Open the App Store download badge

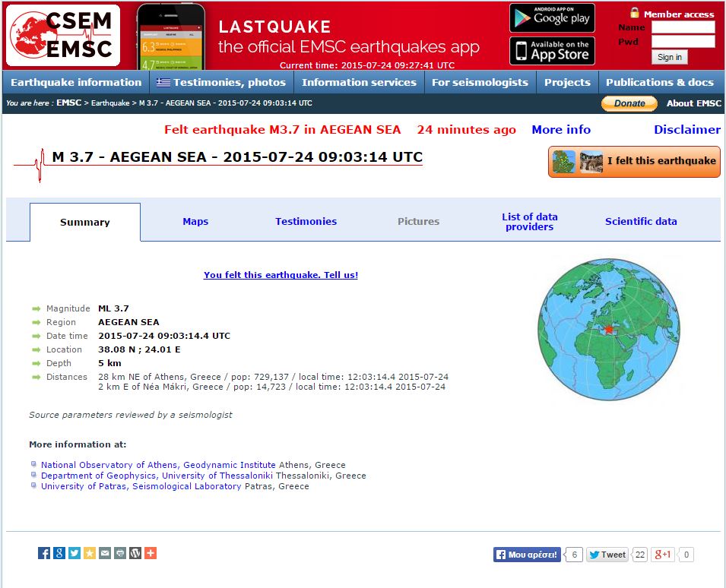552,51
